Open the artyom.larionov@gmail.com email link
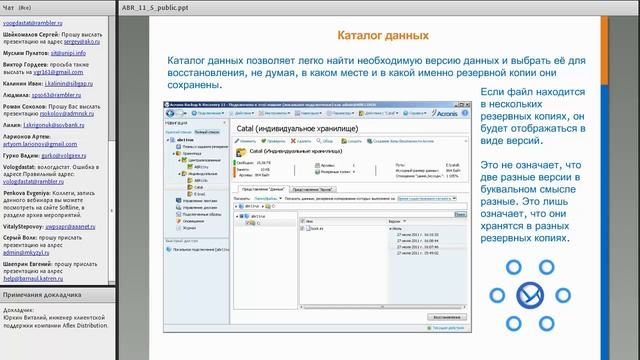Screen dimensions: 640x360 (40, 144)
